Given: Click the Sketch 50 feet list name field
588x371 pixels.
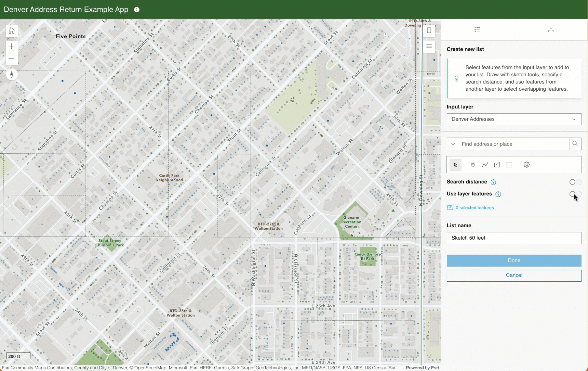Looking at the screenshot, I should [514, 238].
